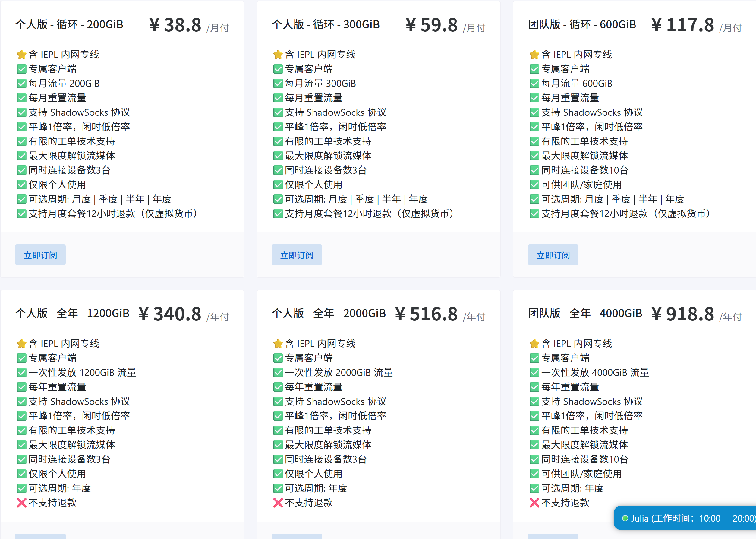Click the check beside 最大限度解锁流媒体 in 1200GiB plan
756x539 pixels.
point(22,445)
